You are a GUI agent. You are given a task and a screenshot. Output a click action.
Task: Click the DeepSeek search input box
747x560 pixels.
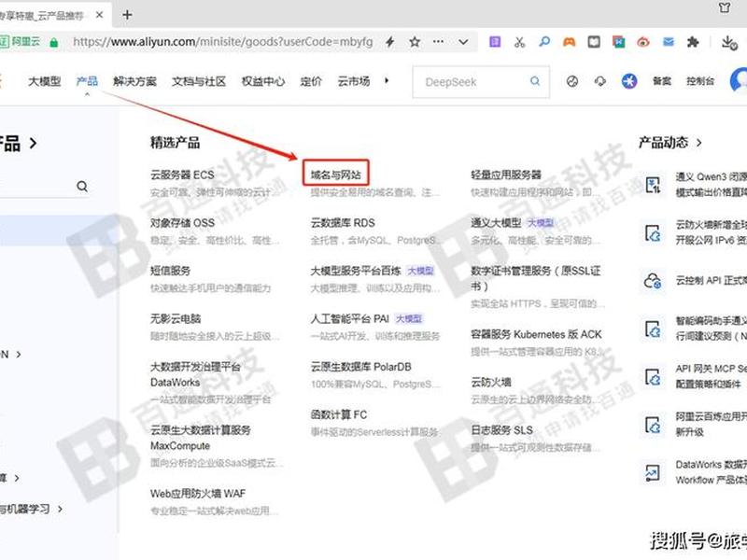pos(480,82)
